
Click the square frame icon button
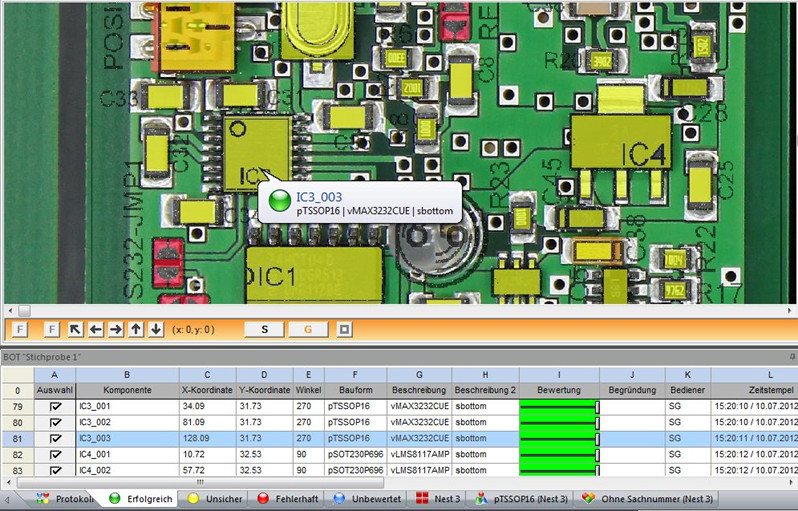344,329
